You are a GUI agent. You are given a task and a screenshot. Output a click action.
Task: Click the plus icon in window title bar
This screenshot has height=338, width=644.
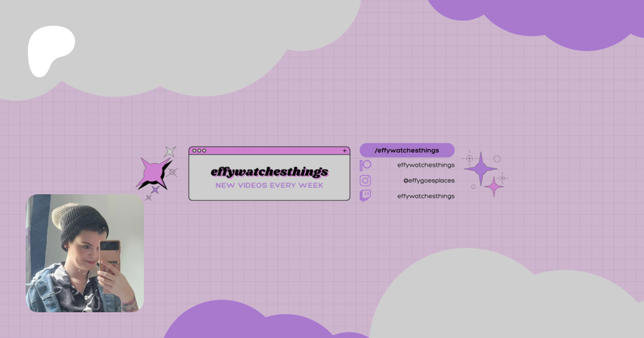click(x=345, y=151)
